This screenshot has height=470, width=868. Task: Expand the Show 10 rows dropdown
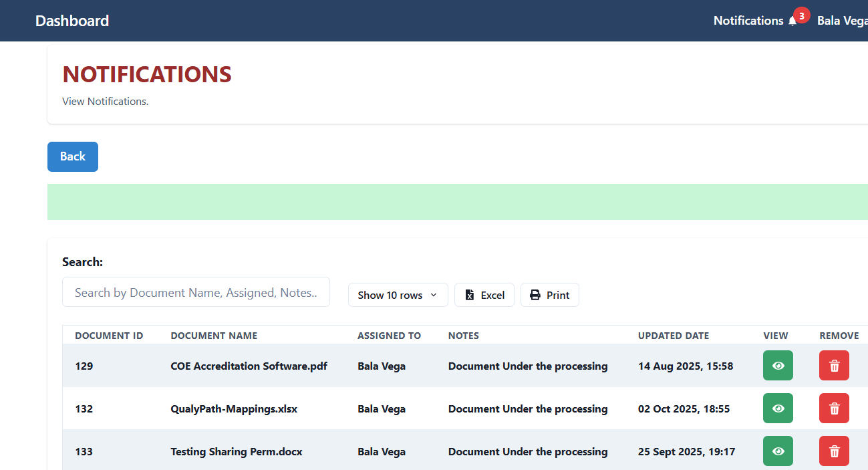(x=398, y=295)
